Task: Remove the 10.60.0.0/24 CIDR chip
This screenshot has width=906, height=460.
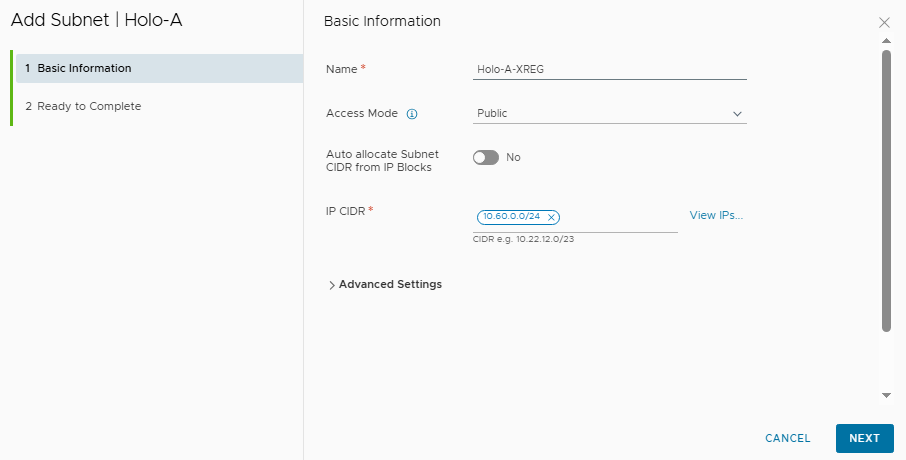Action: tap(551, 217)
